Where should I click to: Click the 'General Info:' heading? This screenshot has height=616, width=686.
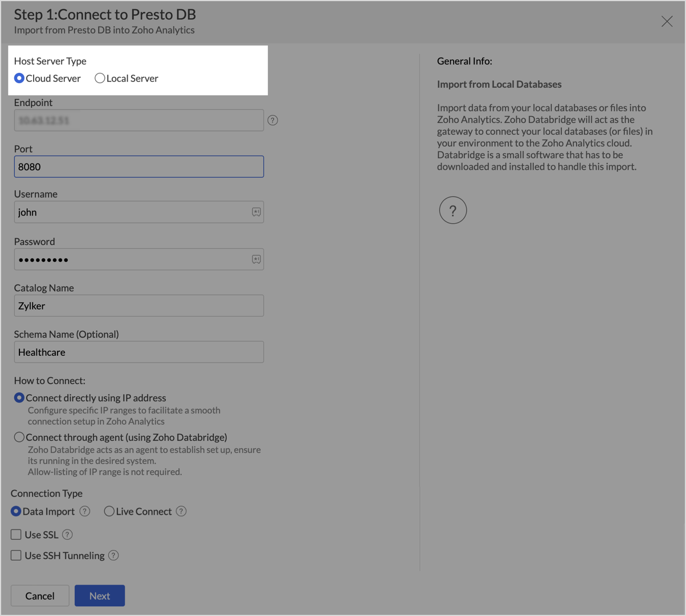tap(464, 61)
